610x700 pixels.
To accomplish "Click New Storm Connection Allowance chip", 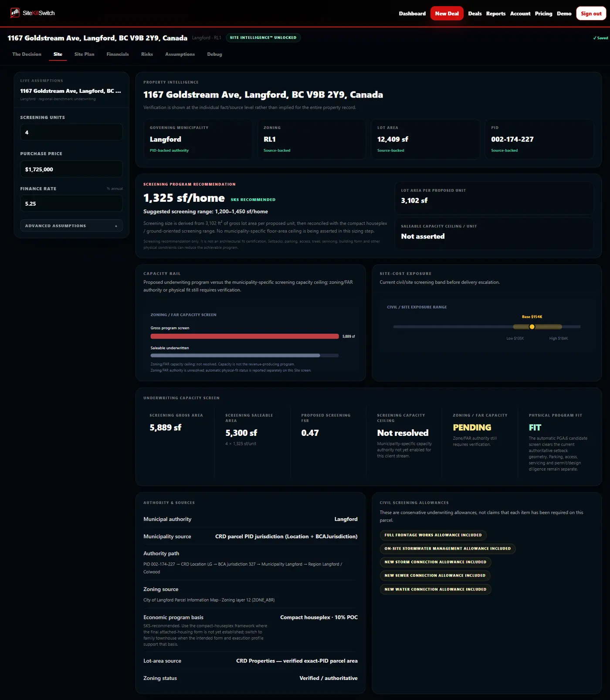I will coord(435,562).
